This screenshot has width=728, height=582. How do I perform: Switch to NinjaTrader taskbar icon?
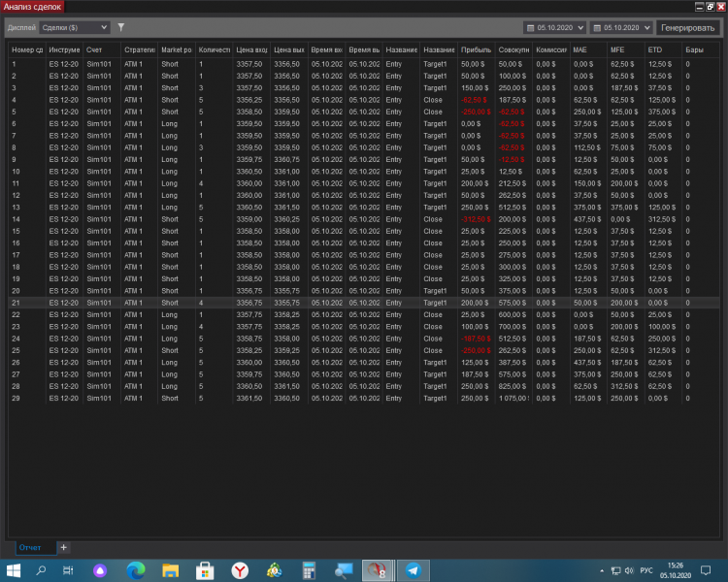tap(378, 570)
